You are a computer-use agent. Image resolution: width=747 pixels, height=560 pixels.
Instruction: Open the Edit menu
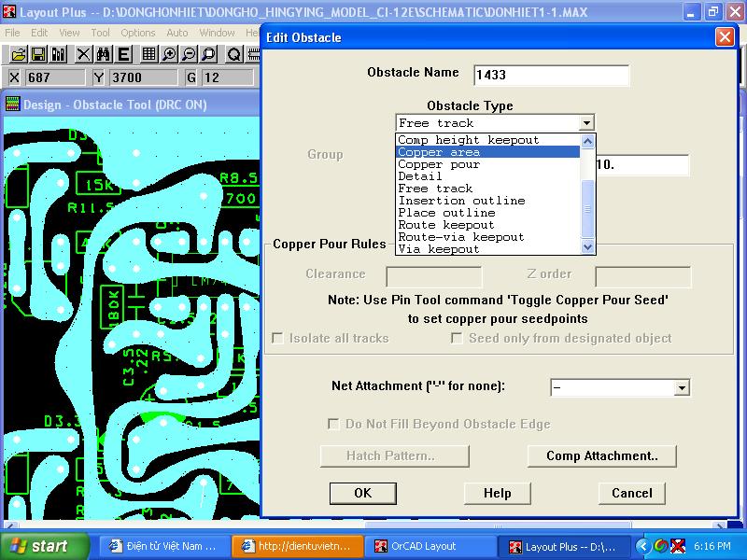click(39, 33)
